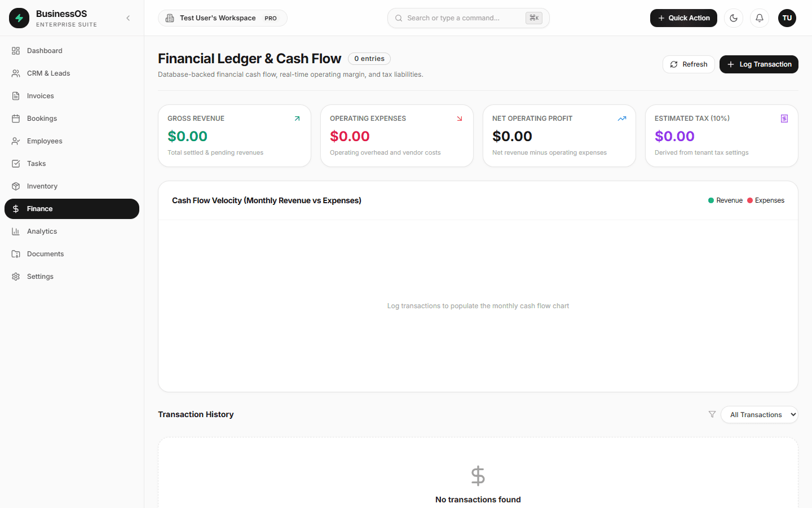
Task: Click the Cash Flow Velocity chart title
Action: point(267,200)
